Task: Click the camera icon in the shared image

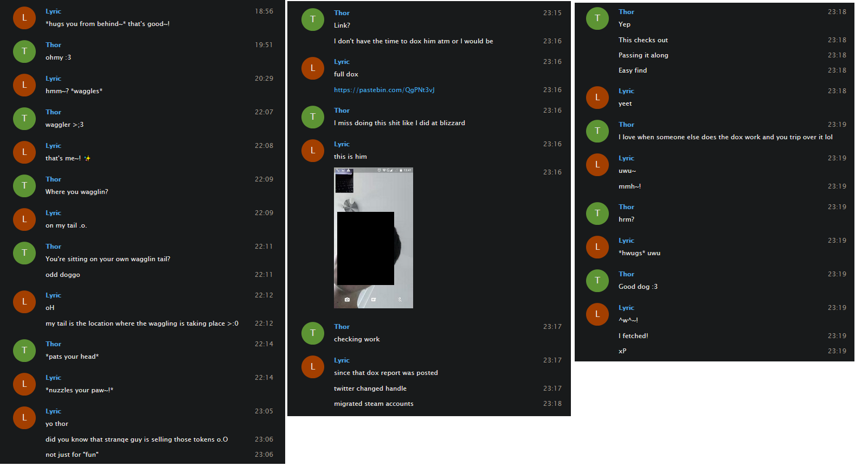Action: coord(347,300)
